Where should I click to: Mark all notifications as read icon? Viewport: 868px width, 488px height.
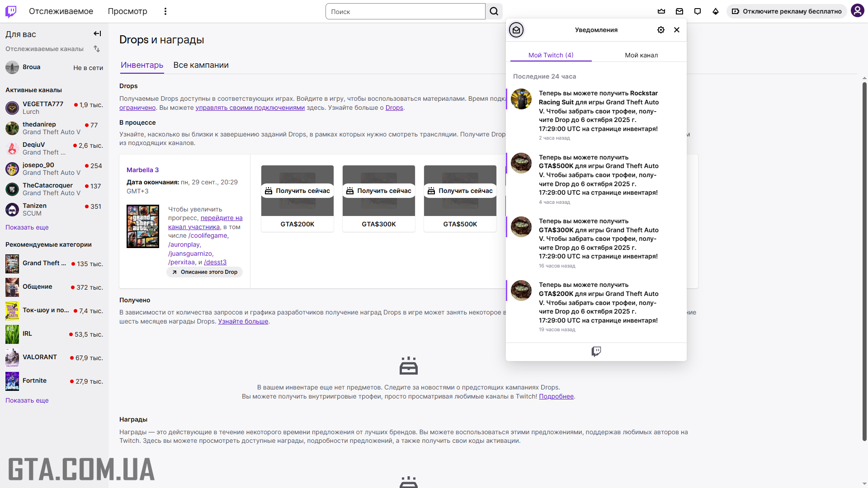point(516,30)
